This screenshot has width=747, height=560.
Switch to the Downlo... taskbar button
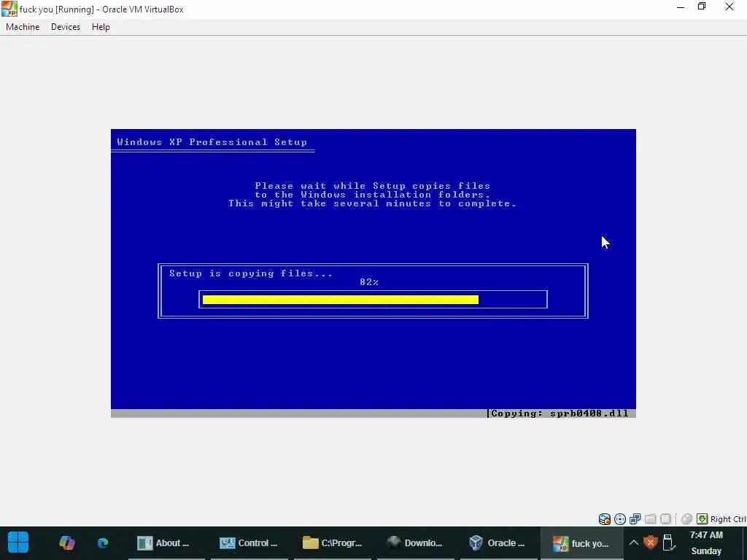(x=415, y=542)
